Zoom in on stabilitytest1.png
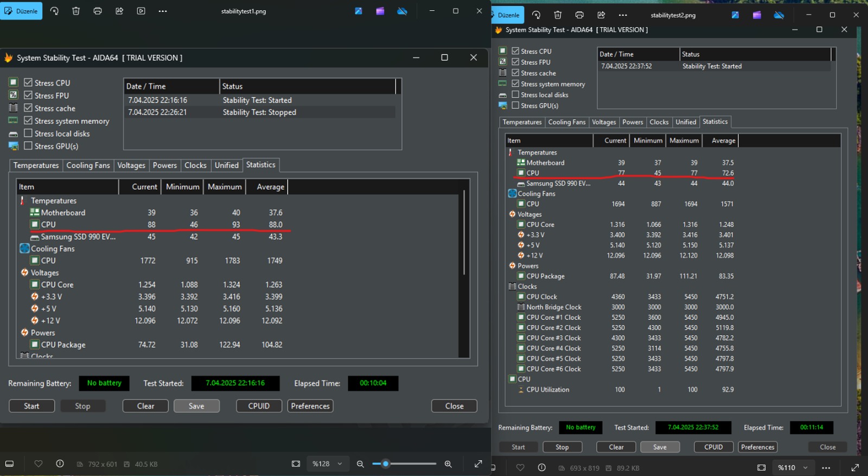 pyautogui.click(x=448, y=464)
